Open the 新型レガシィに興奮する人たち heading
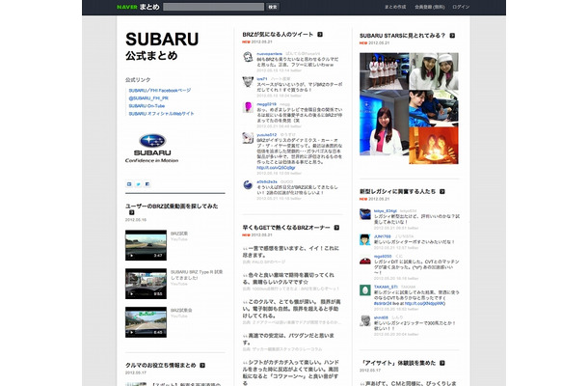588x386 pixels. point(397,191)
